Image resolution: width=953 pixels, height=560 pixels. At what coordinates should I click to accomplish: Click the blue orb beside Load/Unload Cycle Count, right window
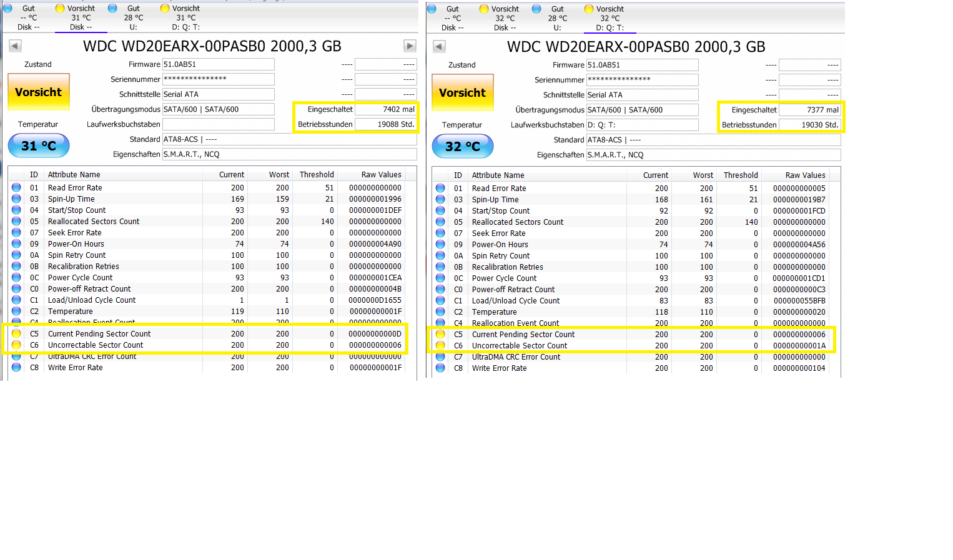440,300
